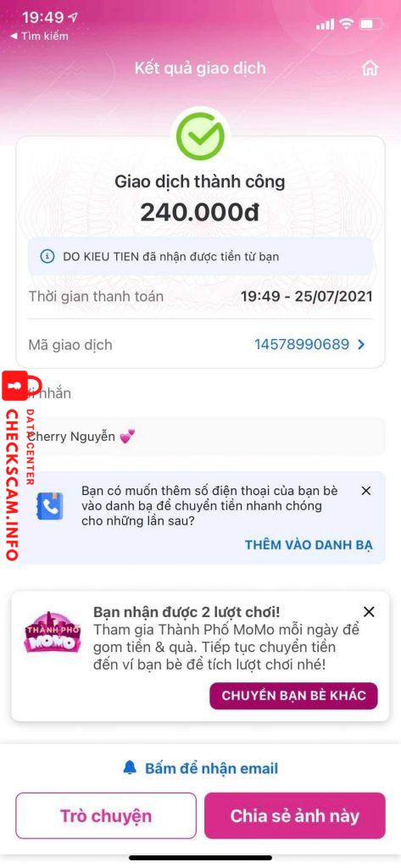401x868 pixels.
Task: Tap the green success checkmark icon
Action: click(200, 136)
